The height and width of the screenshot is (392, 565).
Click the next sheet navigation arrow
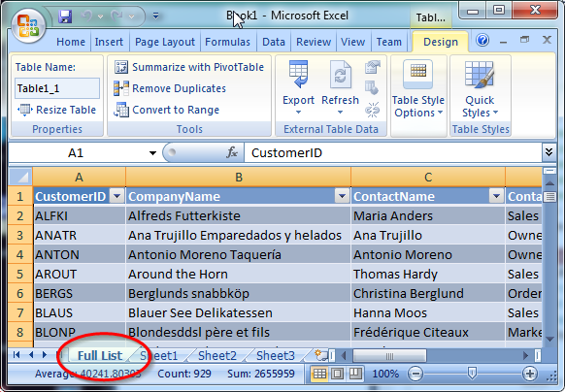(x=45, y=355)
